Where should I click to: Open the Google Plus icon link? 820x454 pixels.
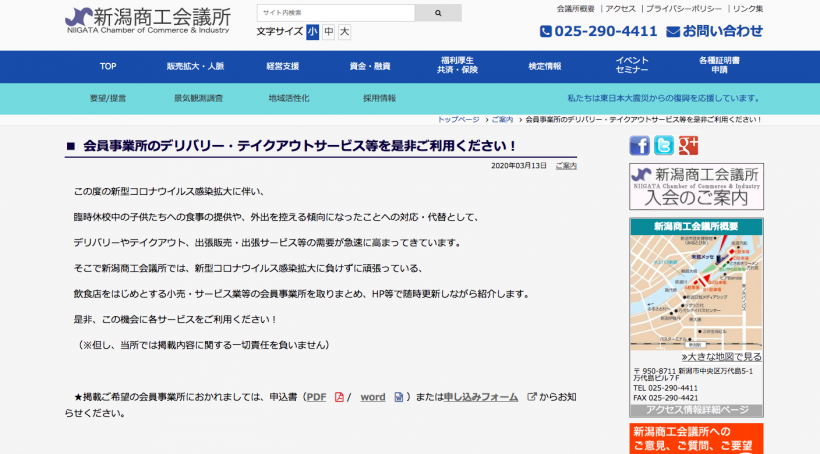688,146
